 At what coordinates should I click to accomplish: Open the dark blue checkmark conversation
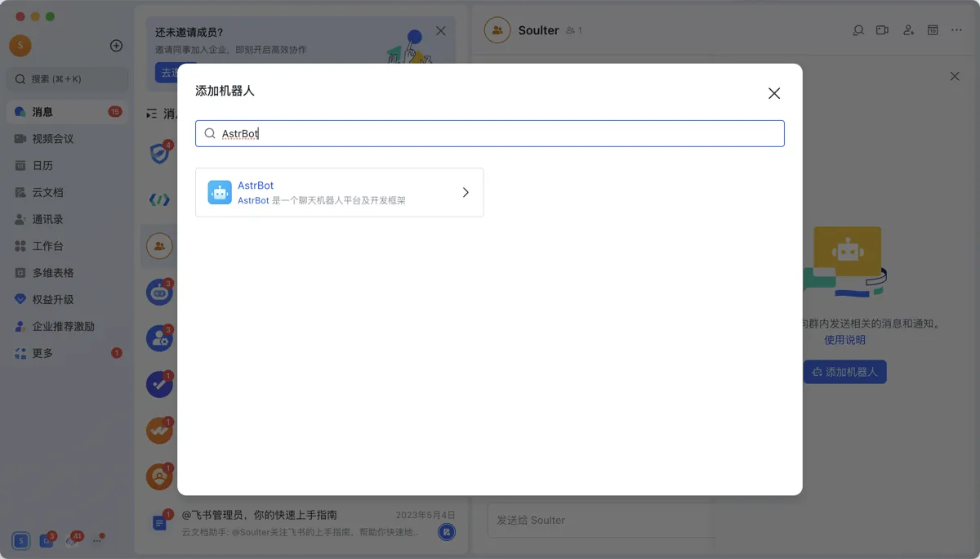pyautogui.click(x=159, y=384)
